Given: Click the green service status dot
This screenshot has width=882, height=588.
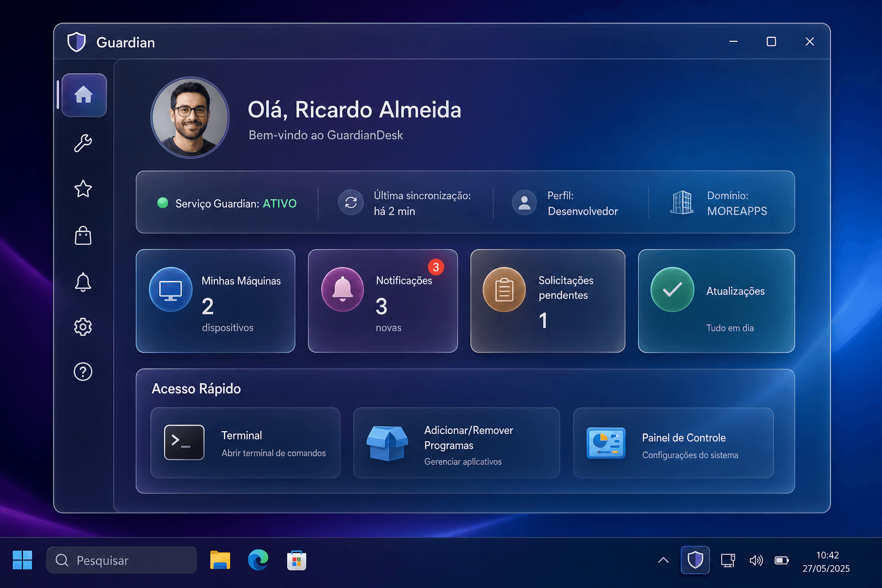Looking at the screenshot, I should click(x=163, y=203).
